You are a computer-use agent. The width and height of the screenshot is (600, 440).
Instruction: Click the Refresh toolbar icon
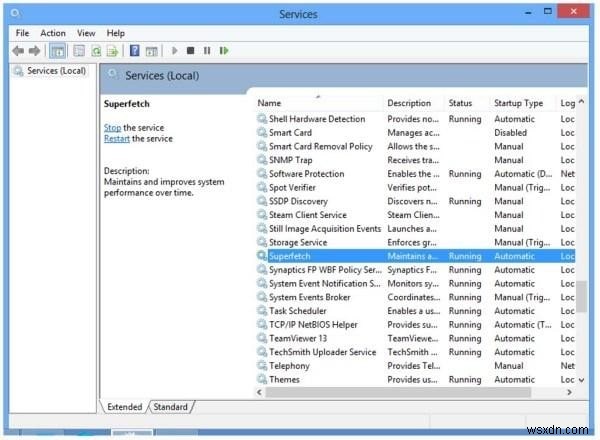tap(96, 51)
